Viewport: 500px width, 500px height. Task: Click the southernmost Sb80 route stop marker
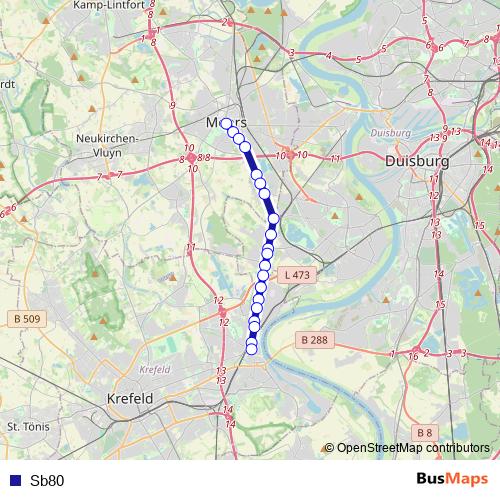(x=251, y=349)
